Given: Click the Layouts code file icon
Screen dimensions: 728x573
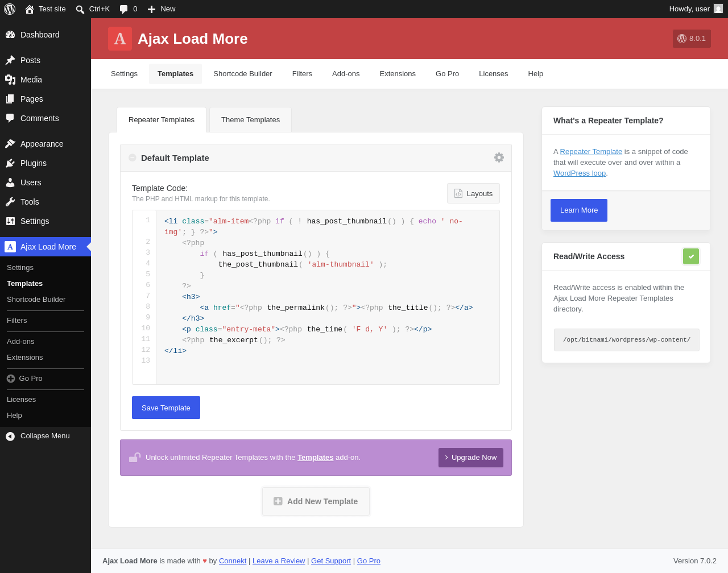Looking at the screenshot, I should tap(458, 193).
